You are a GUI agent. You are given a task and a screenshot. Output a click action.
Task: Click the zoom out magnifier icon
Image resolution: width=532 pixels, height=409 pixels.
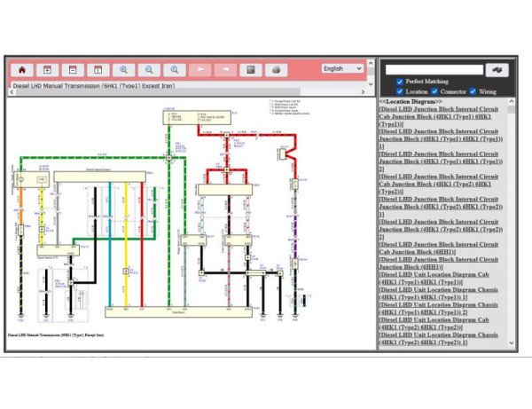[x=150, y=69]
